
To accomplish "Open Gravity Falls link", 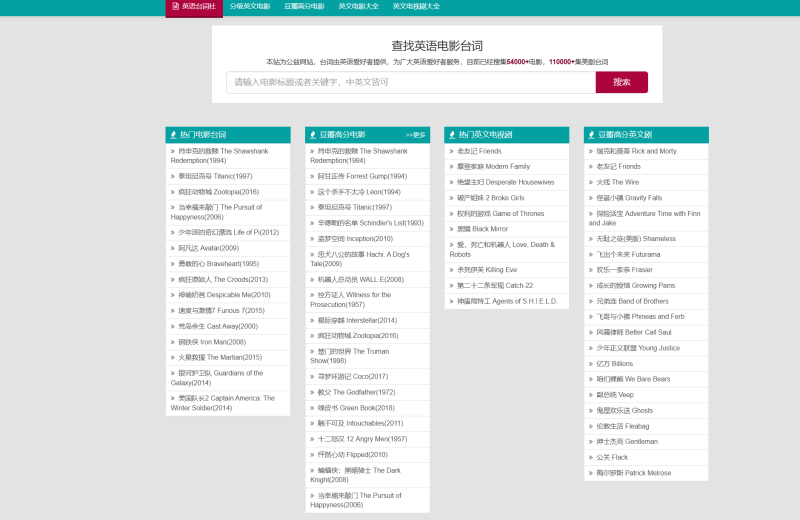I will pos(629,199).
